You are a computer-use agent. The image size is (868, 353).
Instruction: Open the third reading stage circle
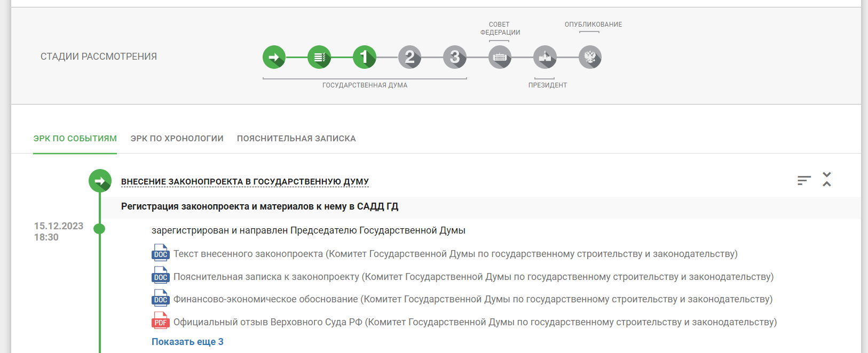click(x=455, y=57)
